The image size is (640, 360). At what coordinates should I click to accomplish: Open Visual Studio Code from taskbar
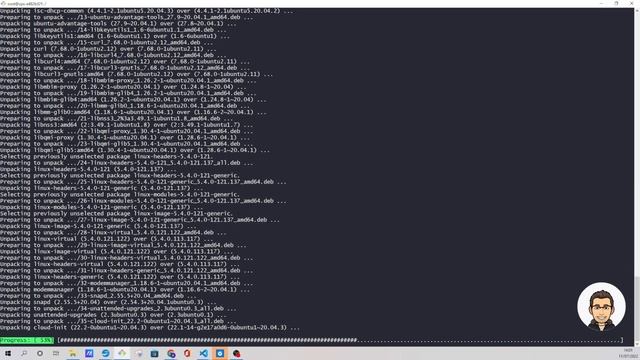[203, 353]
